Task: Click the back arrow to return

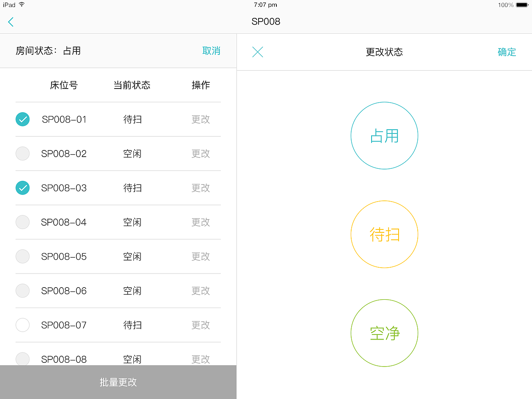Action: (x=10, y=22)
